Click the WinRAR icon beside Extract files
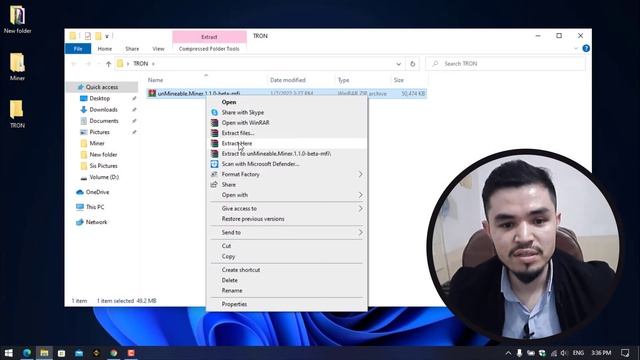This screenshot has width=640, height=360. [x=214, y=133]
